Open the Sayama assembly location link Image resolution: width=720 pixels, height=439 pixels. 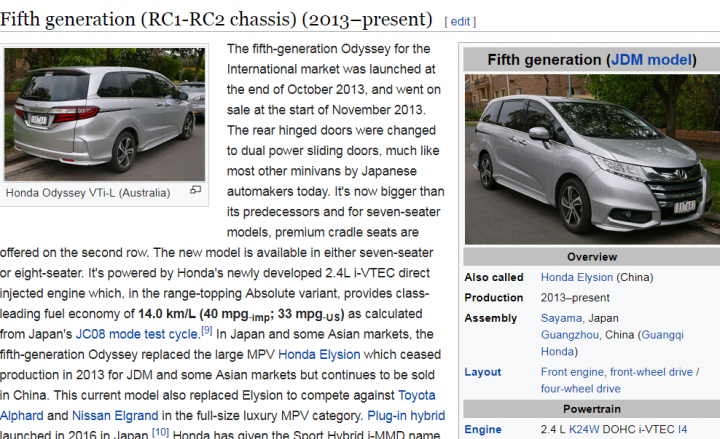561,318
